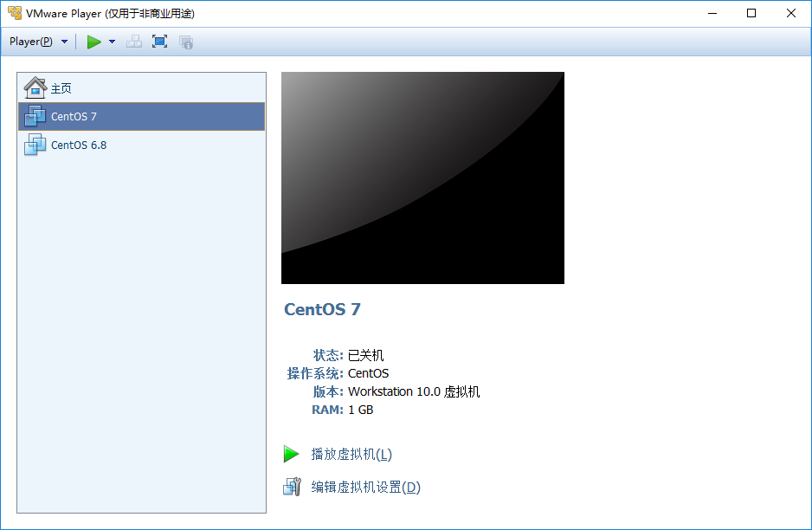Screen dimensions: 812x530
Task: Click the CentOS 6.8 virtual machine icon
Action: point(35,144)
